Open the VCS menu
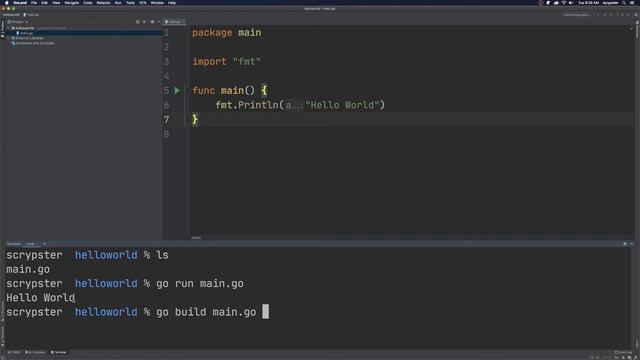640x360 pixels. click(142, 2)
